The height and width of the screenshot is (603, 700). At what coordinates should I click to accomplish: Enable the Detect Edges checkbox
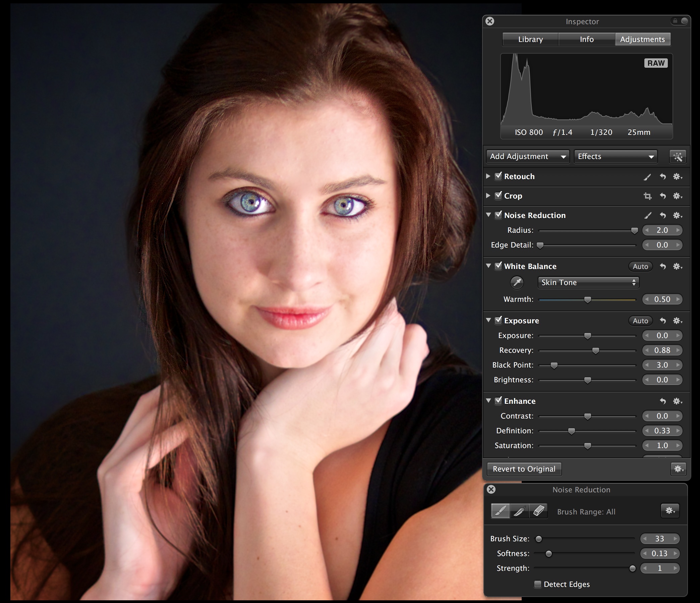537,585
